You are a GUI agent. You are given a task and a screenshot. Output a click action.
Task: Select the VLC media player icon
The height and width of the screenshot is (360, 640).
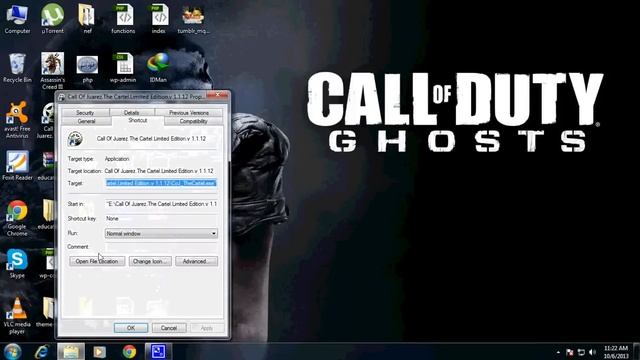click(17, 316)
